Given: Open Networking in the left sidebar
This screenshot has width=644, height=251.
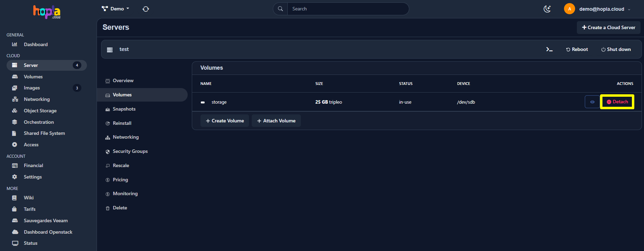Looking at the screenshot, I should (x=37, y=99).
